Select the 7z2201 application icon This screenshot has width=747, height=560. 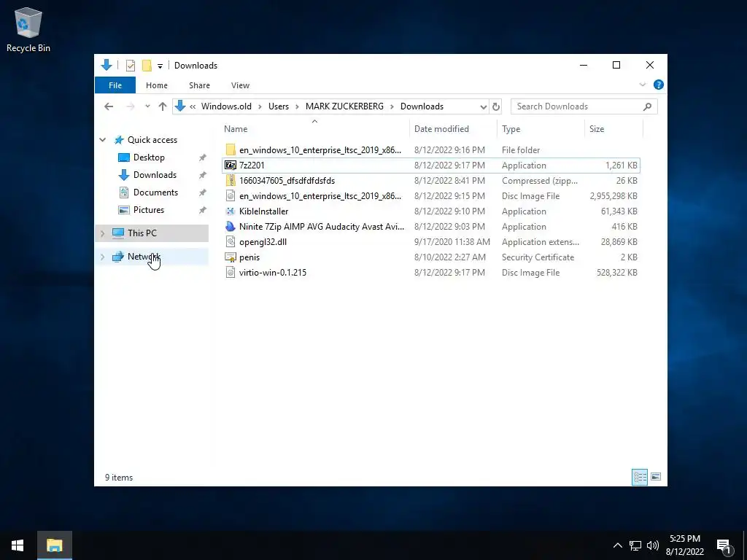coord(231,166)
